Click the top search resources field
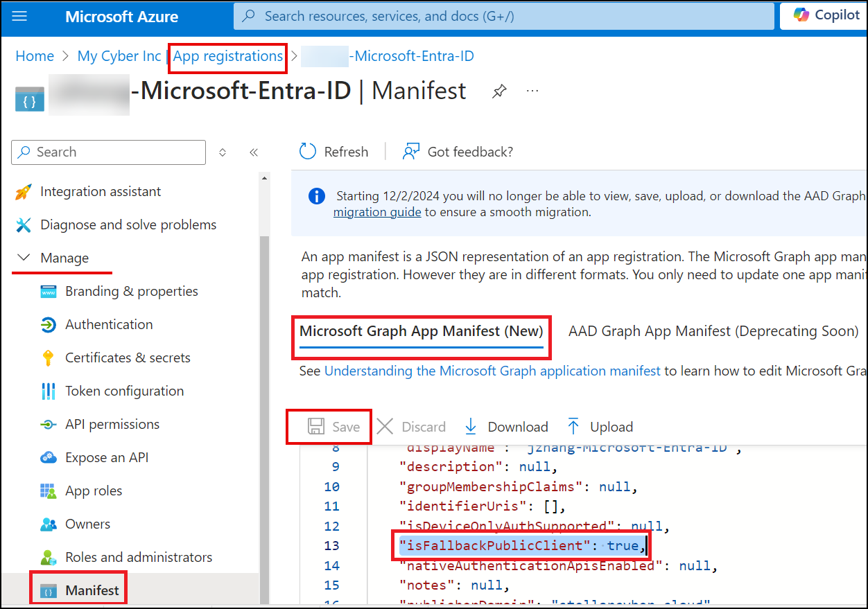The width and height of the screenshot is (868, 609). point(503,16)
